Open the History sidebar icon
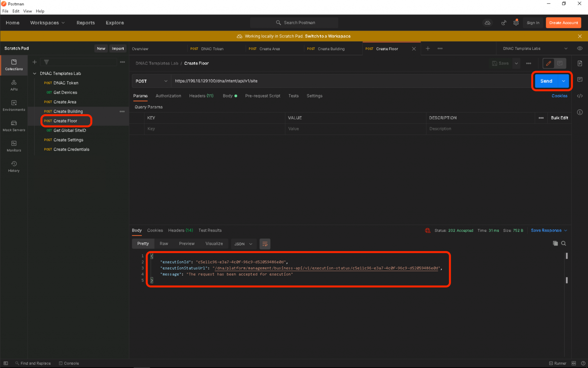This screenshot has height=368, width=588. point(14,166)
